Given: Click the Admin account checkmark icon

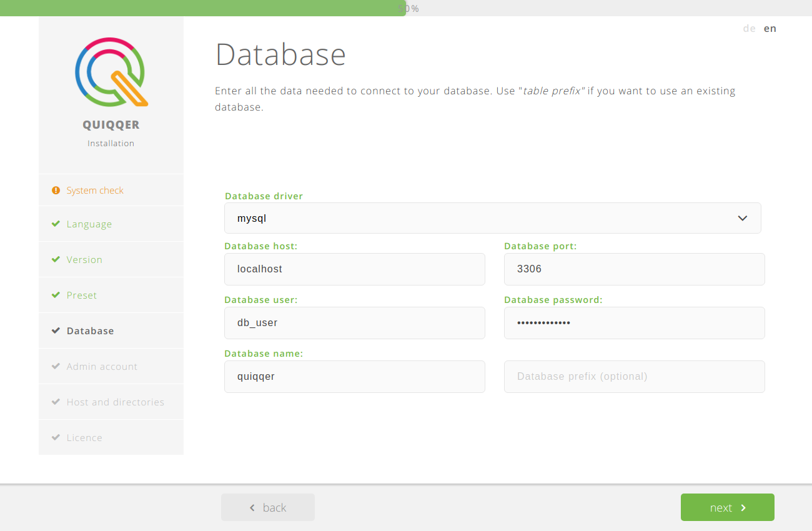Looking at the screenshot, I should [56, 367].
